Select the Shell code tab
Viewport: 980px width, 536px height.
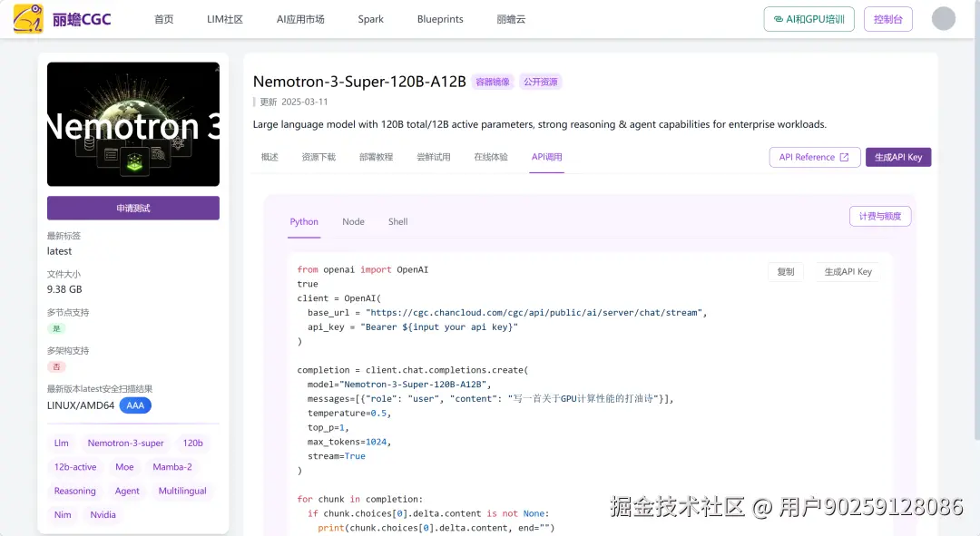click(397, 222)
